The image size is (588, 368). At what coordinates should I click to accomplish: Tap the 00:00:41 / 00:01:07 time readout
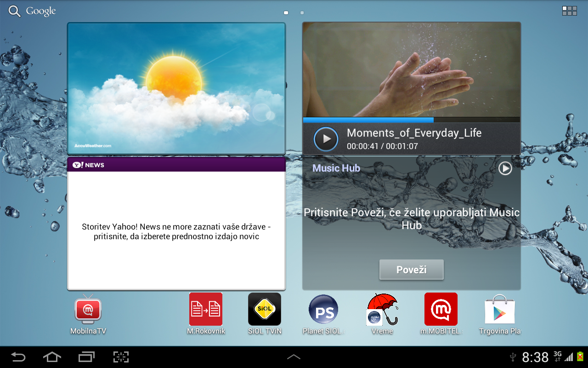(382, 146)
